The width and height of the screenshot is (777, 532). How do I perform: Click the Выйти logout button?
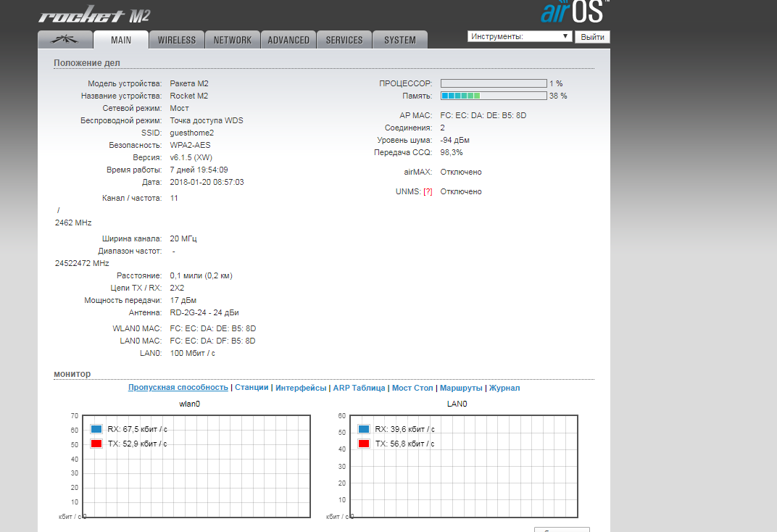tap(592, 37)
